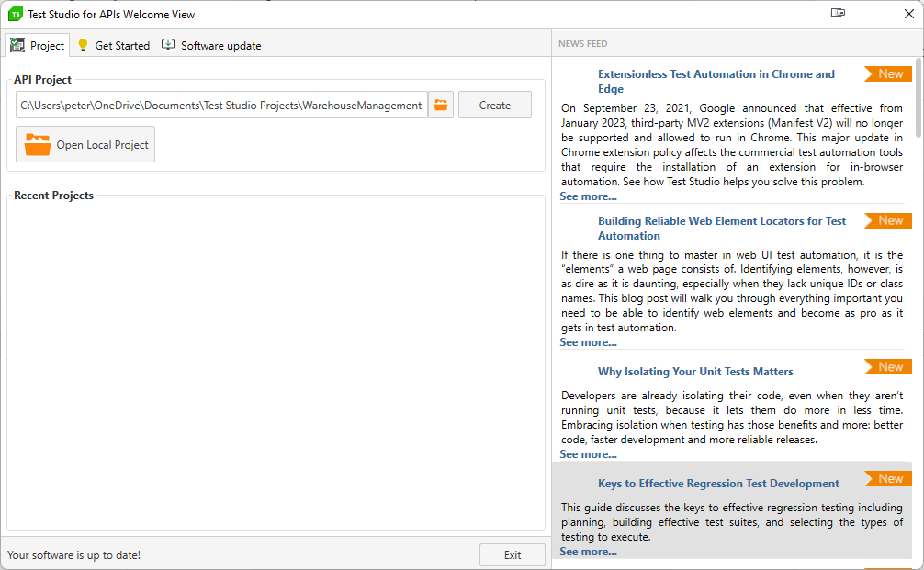Click New badge on Extensionless Test Automation
Image resolution: width=924 pixels, height=570 pixels.
coord(888,73)
